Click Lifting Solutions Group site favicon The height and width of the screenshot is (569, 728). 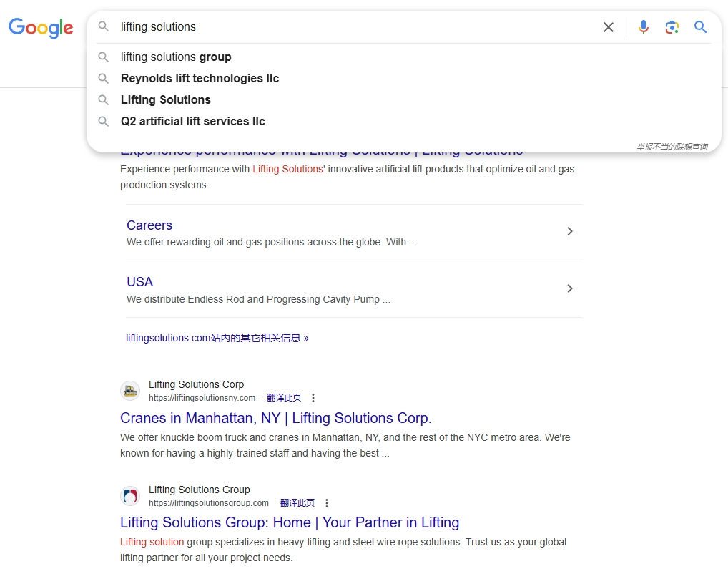coord(130,496)
